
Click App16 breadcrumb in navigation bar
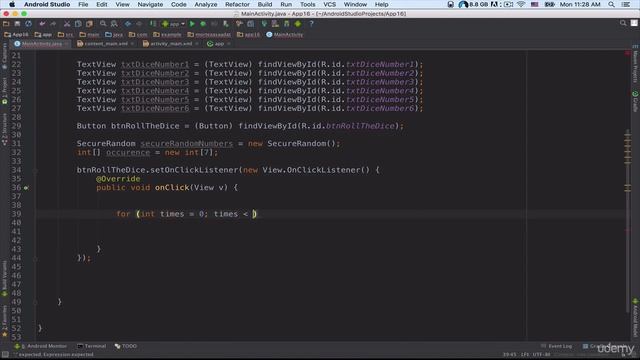(x=16, y=35)
